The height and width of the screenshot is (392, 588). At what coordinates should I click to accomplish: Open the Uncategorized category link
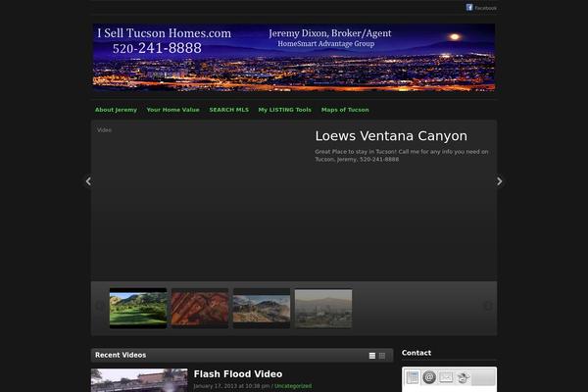click(x=293, y=386)
